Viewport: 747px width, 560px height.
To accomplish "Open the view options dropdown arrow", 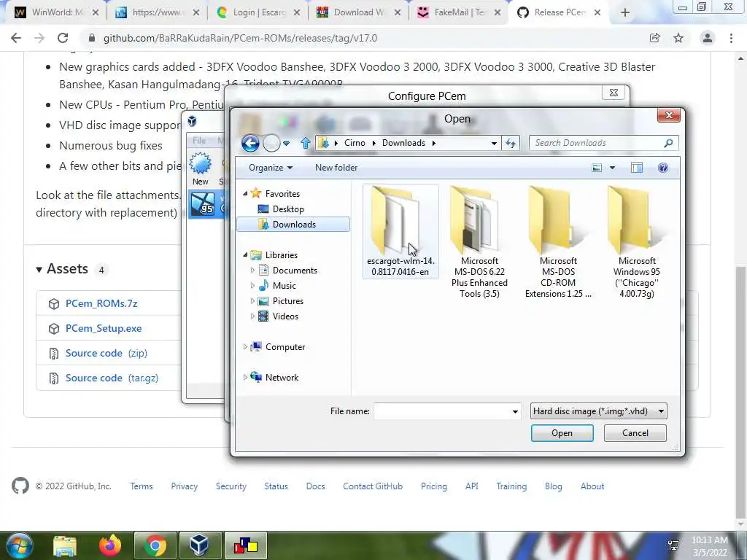I will point(613,168).
